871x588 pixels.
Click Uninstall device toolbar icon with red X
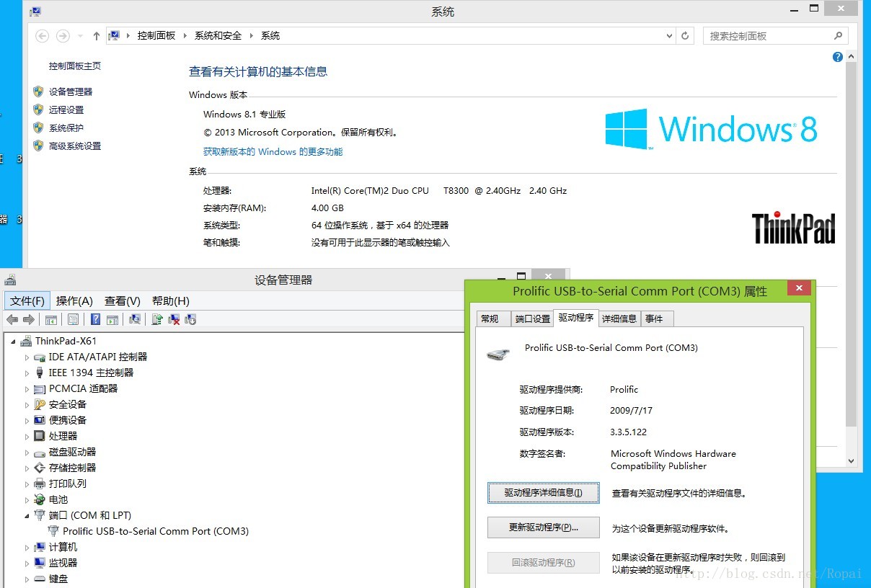pos(174,319)
